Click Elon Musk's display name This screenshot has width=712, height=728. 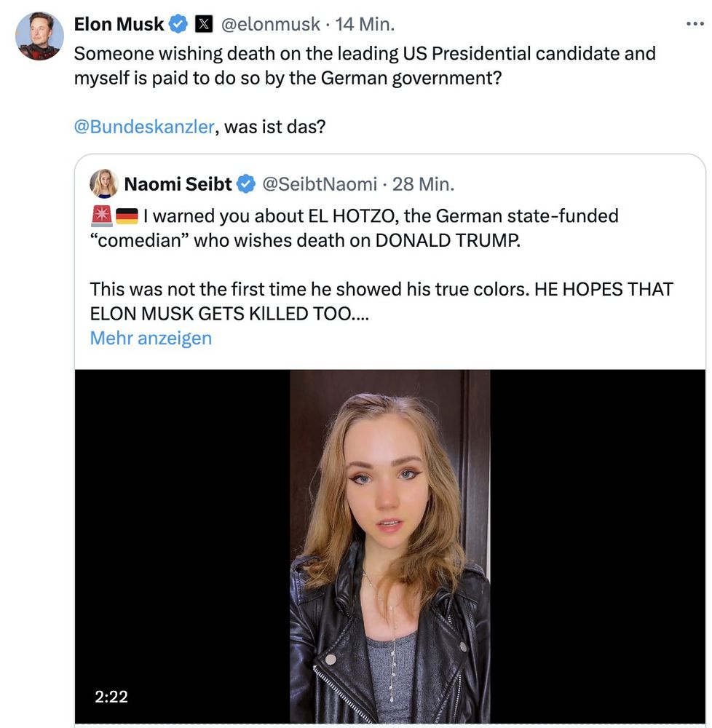(119, 23)
